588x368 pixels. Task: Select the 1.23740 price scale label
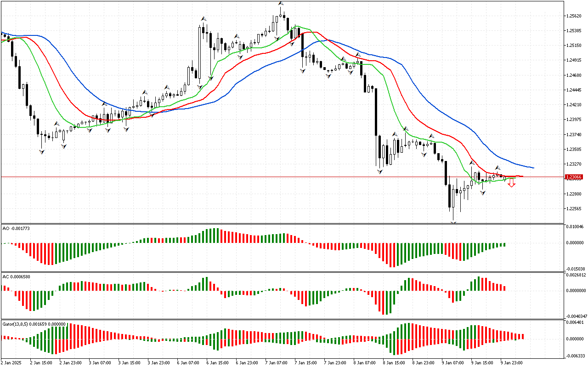[x=574, y=134]
